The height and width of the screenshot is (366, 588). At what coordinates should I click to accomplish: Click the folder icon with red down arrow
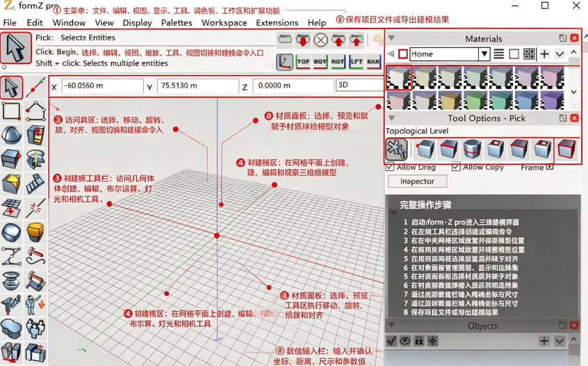click(302, 40)
